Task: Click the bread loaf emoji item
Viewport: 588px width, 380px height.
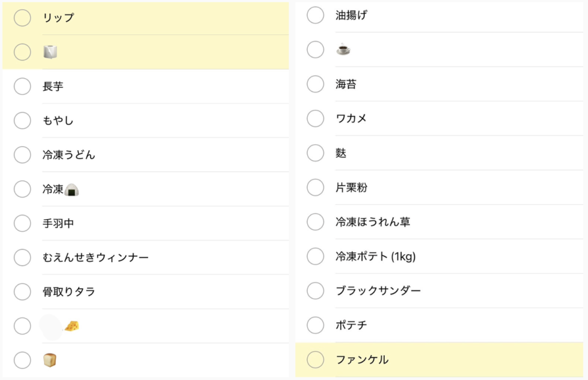Action: pos(50,360)
